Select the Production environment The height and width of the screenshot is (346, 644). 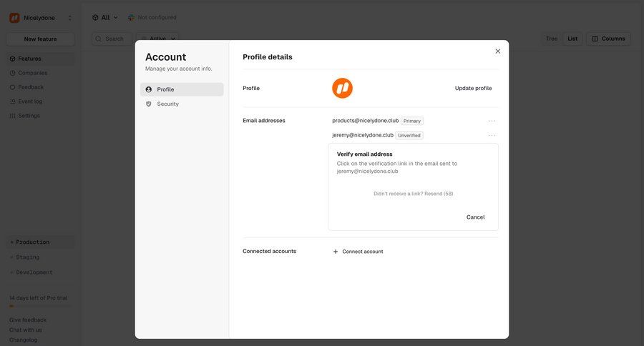(40, 242)
